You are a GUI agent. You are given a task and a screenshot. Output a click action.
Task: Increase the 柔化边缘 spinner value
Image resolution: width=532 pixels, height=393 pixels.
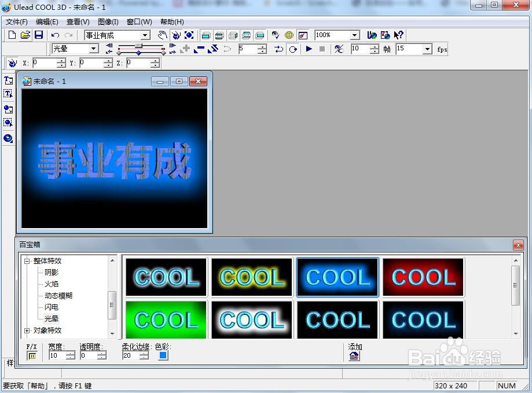(x=144, y=353)
